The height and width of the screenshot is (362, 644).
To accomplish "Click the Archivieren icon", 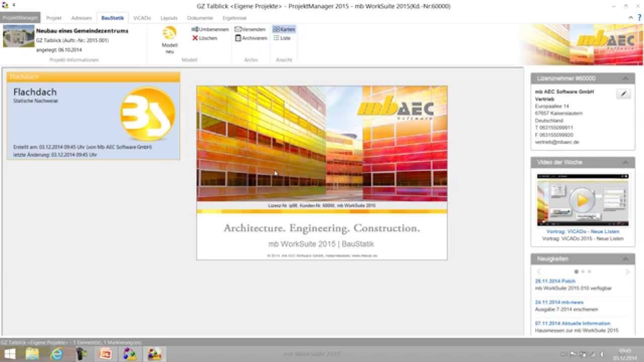I will coord(238,38).
